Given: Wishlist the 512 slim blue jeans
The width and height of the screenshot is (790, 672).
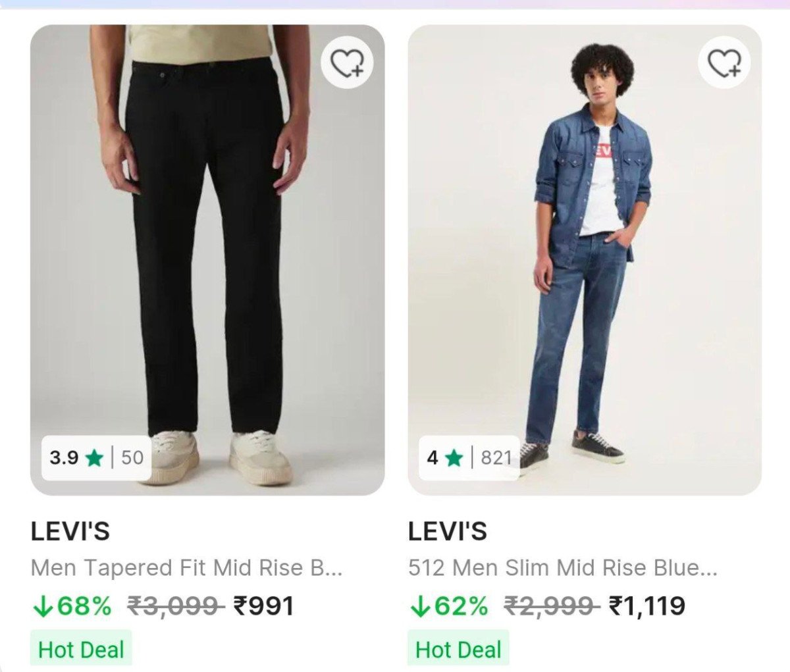Looking at the screenshot, I should click(x=724, y=63).
